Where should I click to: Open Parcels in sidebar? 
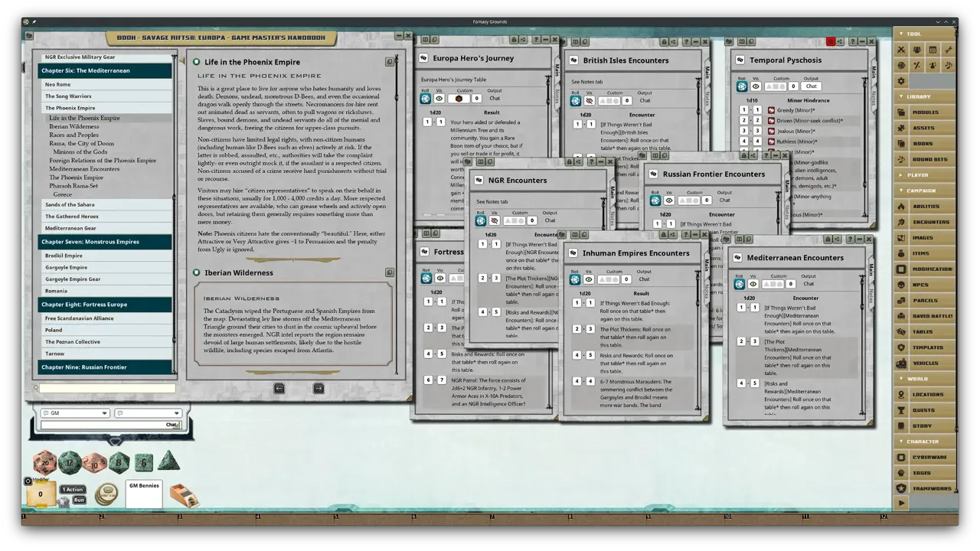pos(925,301)
